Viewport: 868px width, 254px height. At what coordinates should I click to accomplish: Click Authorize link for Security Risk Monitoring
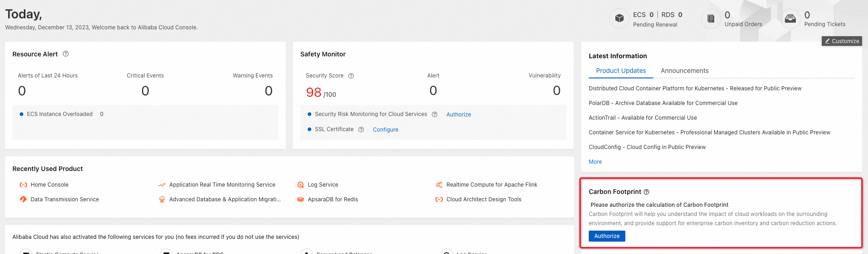[459, 115]
